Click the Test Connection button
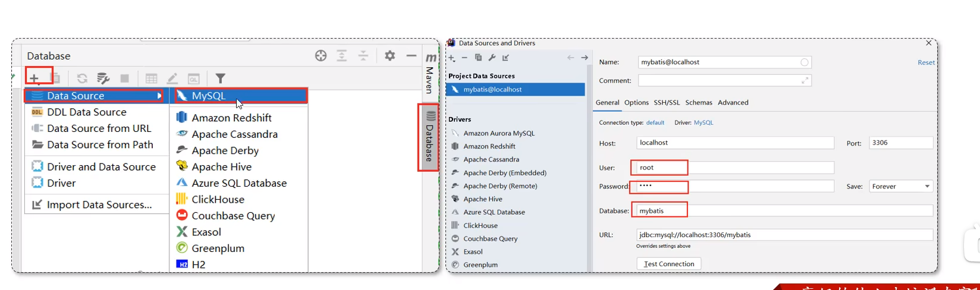Viewport: 980px width, 290px height. (x=669, y=264)
